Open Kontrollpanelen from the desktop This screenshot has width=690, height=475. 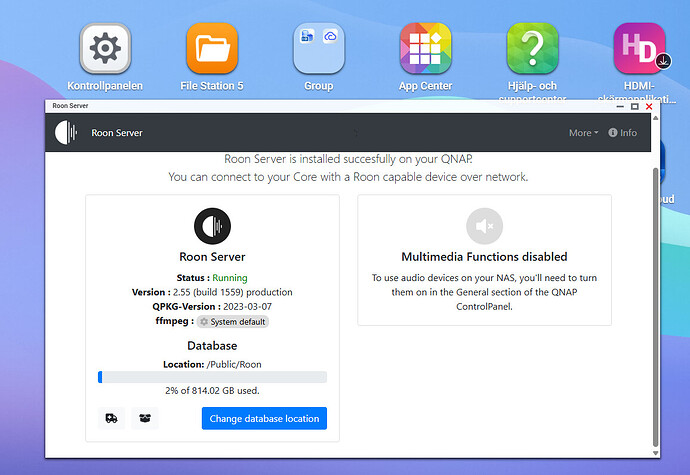(x=104, y=48)
